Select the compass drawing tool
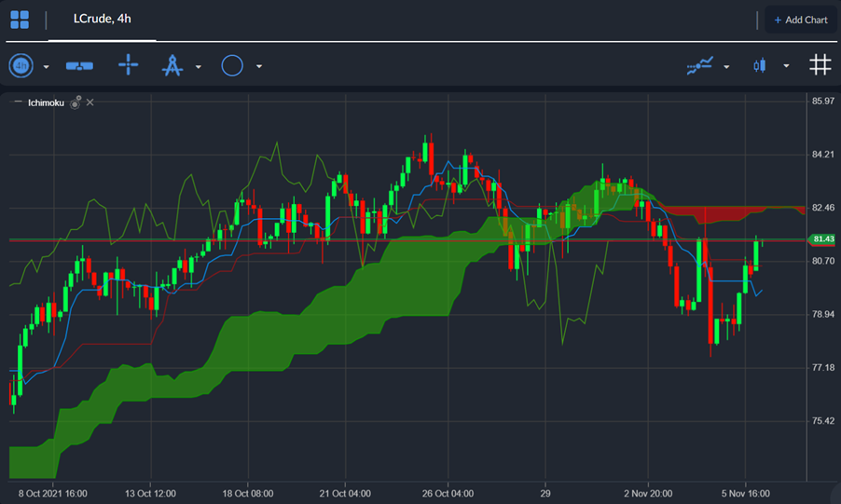 click(172, 65)
